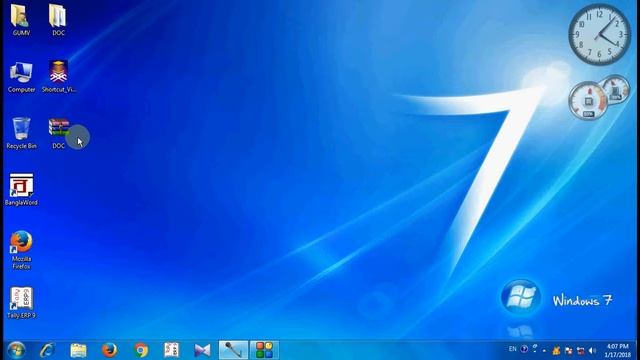The height and width of the screenshot is (360, 640).
Task: Click the Show desktop strip beside the clock
Action: coord(637,350)
